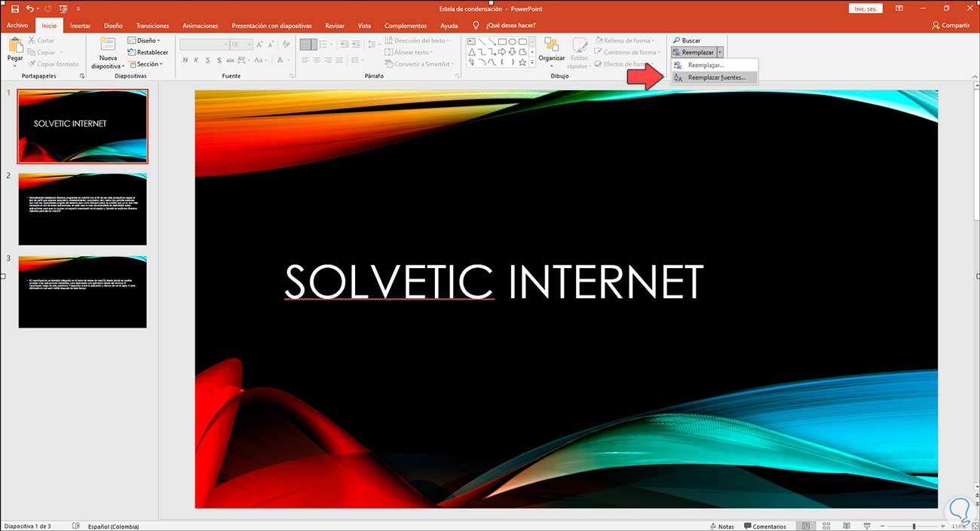Click Convertir a SmartArt
Viewport: 980px width, 531px height.
[418, 64]
